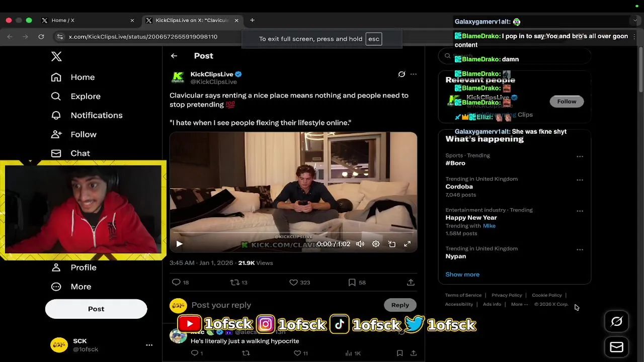Image resolution: width=644 pixels, height=362 pixels.
Task: Bookmark the post with 58 bookmarks
Action: 357,283
